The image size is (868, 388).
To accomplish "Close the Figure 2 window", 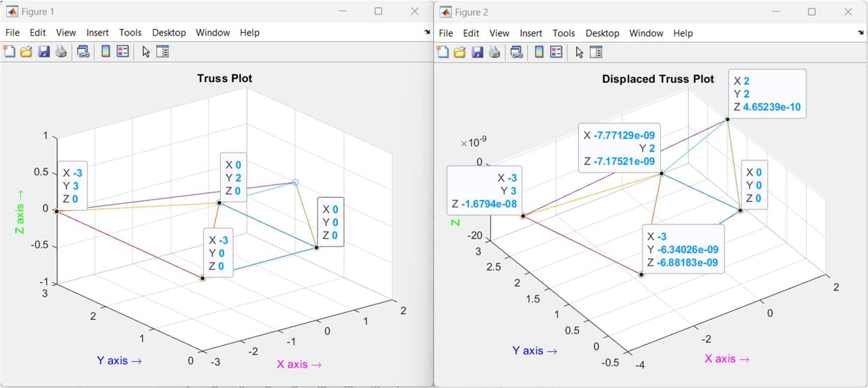I will pos(848,12).
